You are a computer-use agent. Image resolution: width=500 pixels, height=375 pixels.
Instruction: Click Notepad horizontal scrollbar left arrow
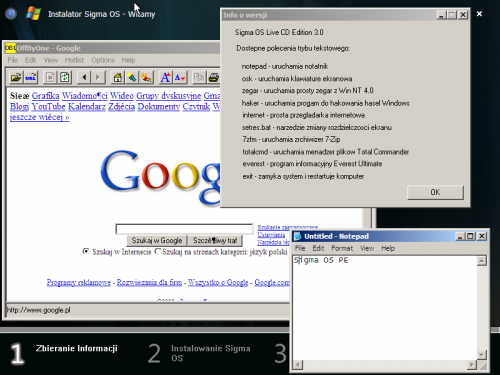(x=298, y=365)
